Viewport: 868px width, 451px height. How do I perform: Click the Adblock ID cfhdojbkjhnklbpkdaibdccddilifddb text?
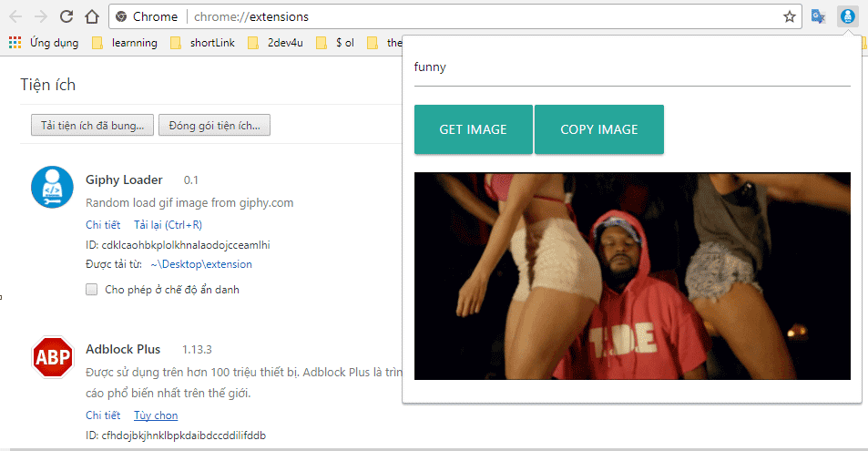click(176, 436)
